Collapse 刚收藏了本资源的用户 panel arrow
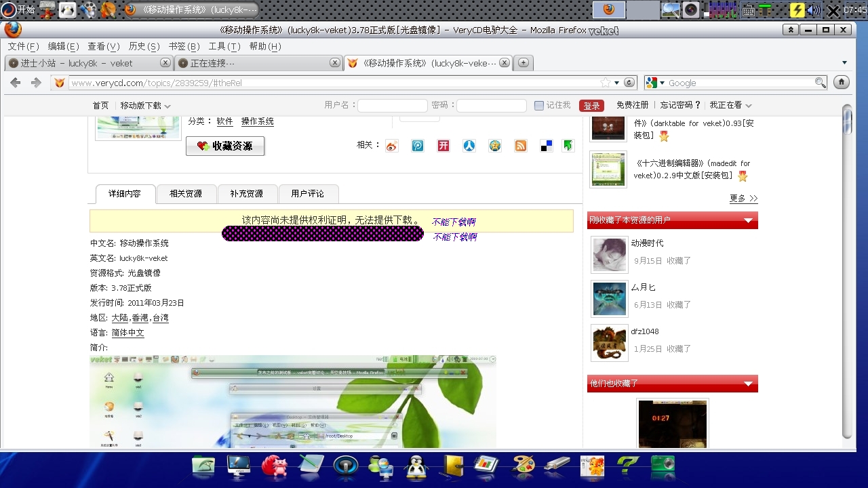The height and width of the screenshot is (488, 868). pos(749,221)
